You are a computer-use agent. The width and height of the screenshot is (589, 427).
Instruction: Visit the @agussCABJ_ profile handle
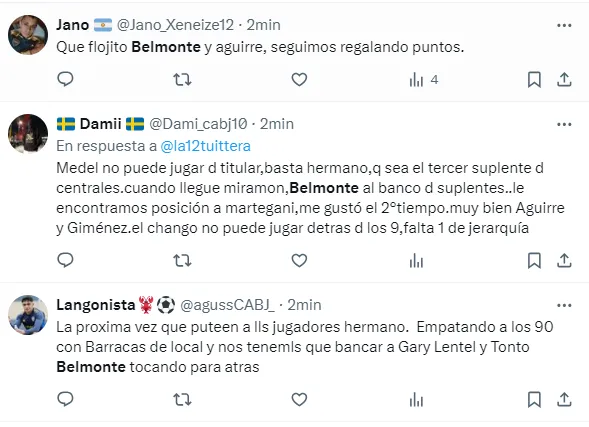click(x=228, y=305)
